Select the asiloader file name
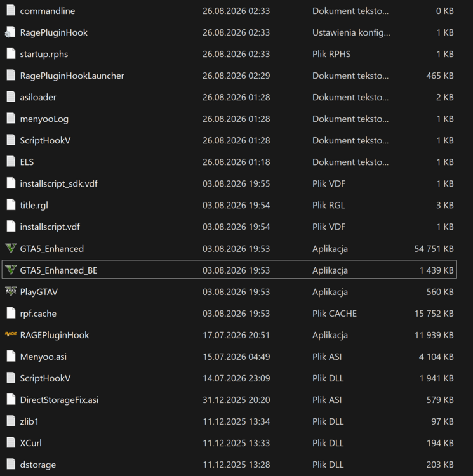Image resolution: width=473 pixels, height=476 pixels. 38,97
